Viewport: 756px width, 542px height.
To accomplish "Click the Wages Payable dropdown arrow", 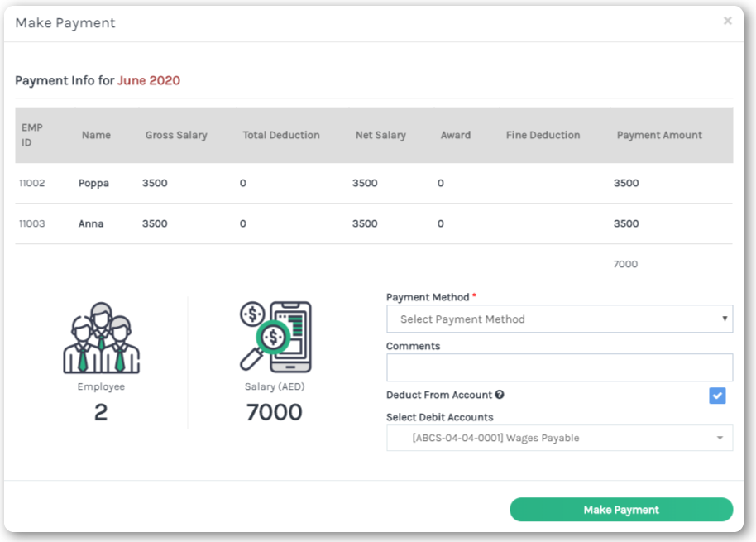I will tap(720, 439).
